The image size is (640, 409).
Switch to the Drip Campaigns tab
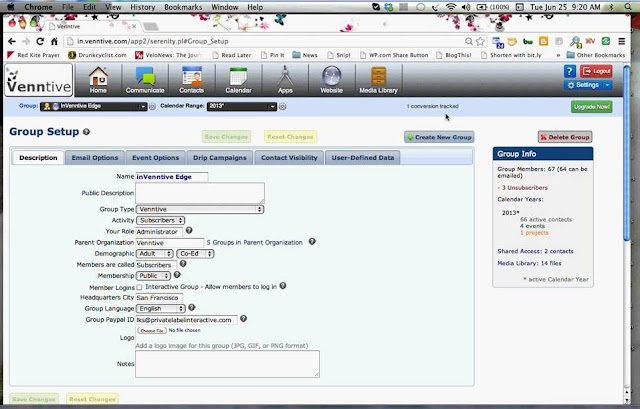pos(220,158)
